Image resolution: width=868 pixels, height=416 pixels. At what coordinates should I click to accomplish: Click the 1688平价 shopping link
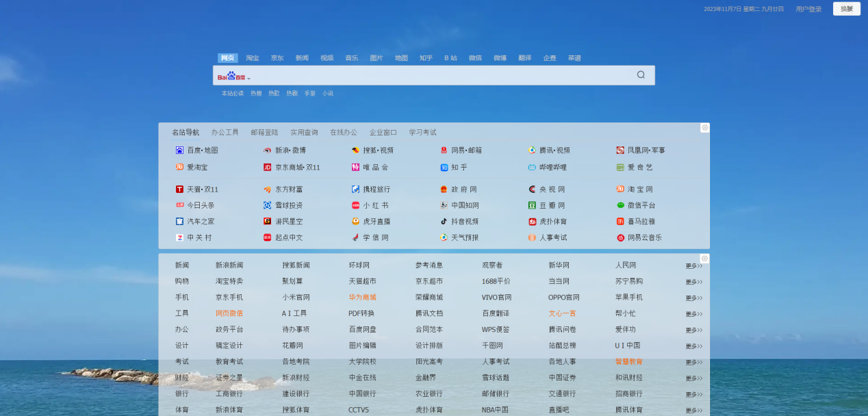pyautogui.click(x=497, y=281)
